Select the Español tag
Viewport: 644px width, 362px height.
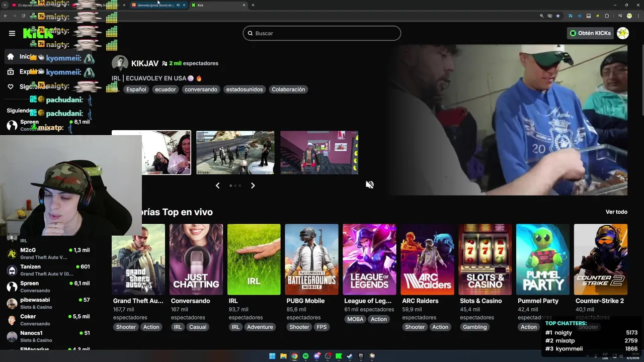tap(136, 89)
